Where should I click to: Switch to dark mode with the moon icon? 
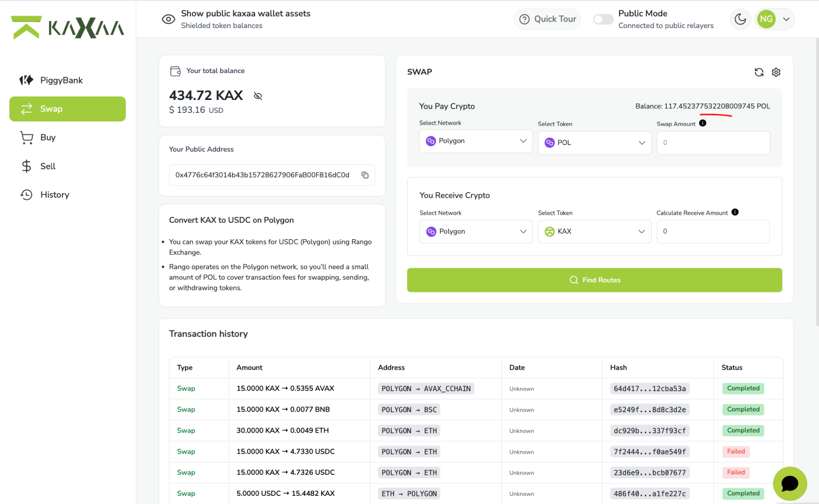(x=740, y=19)
